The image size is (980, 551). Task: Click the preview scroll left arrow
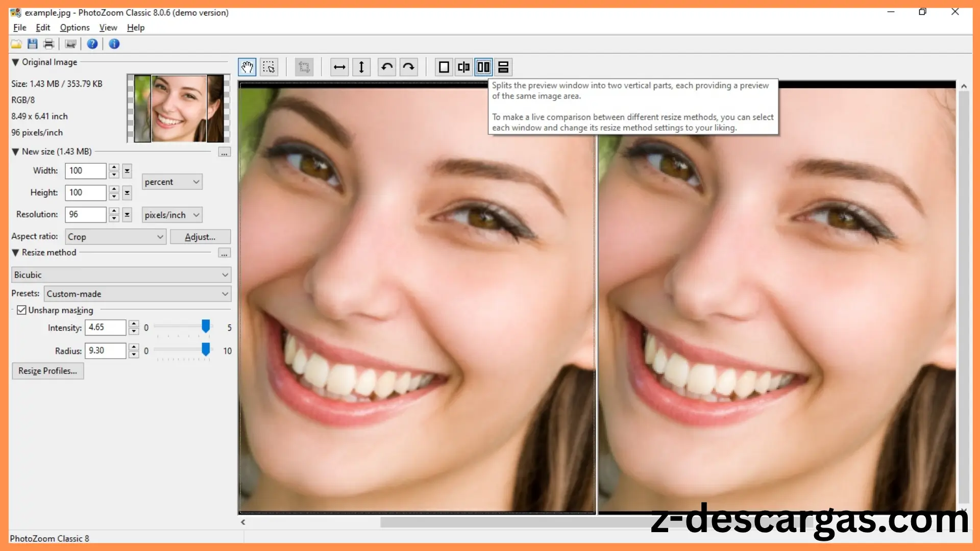click(x=243, y=522)
